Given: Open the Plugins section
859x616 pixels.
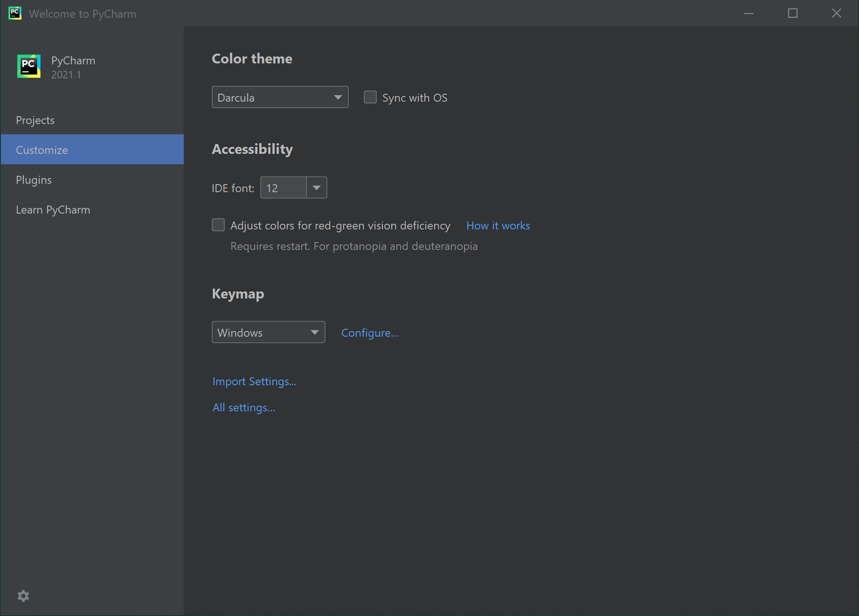Looking at the screenshot, I should point(92,180).
